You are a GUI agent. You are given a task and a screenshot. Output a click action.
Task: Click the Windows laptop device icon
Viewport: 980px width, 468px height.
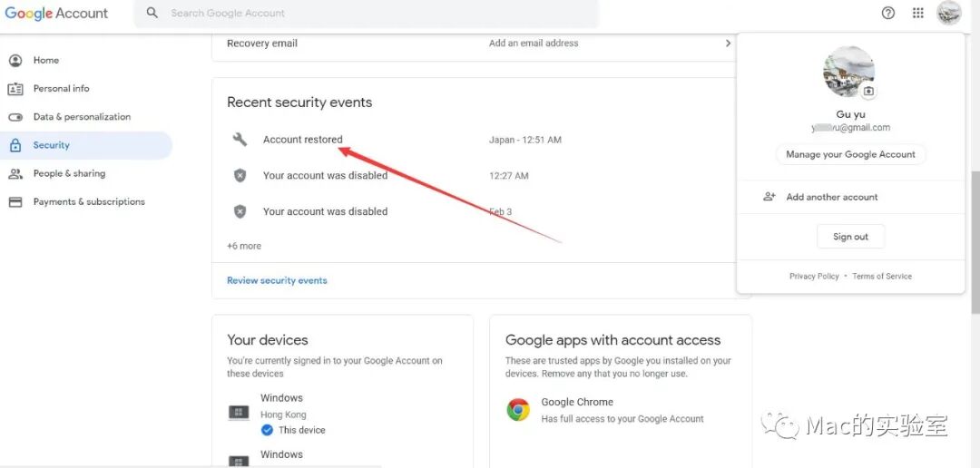[x=239, y=413]
